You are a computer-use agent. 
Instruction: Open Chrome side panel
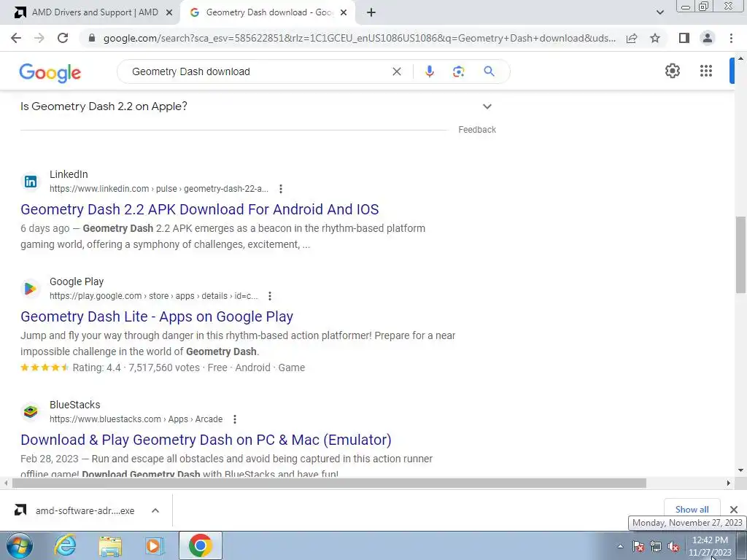coord(684,38)
